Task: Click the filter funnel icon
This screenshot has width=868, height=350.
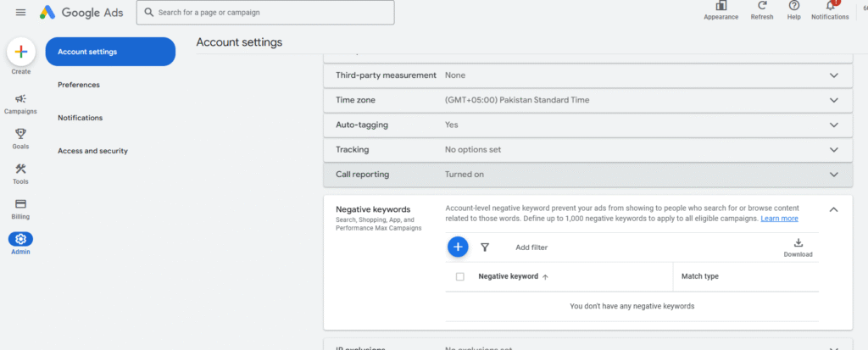Action: click(485, 247)
